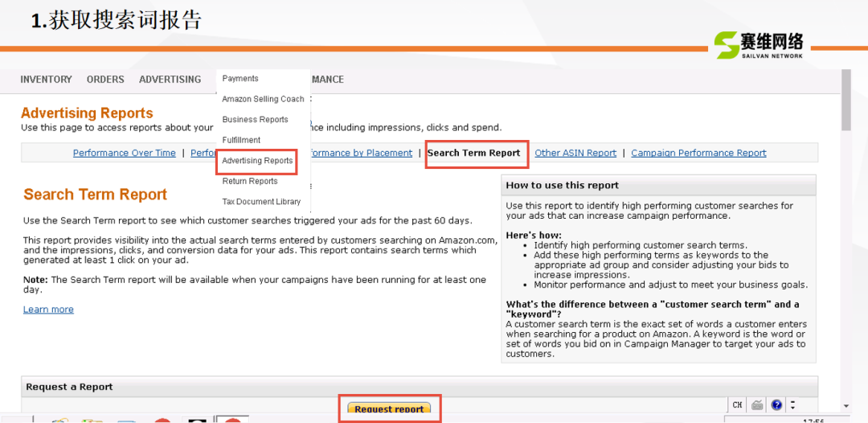The image size is (868, 423).
Task: Open the ADVERTISING menu
Action: click(x=170, y=79)
